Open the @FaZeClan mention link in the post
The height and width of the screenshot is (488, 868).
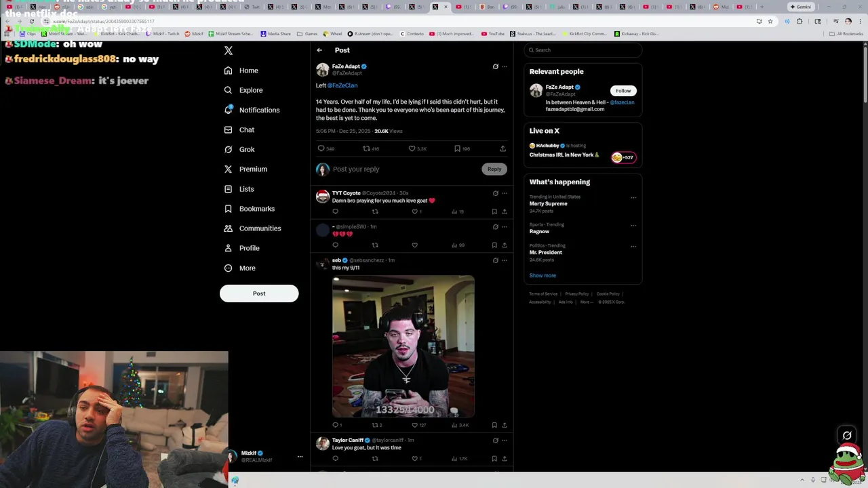click(x=342, y=85)
